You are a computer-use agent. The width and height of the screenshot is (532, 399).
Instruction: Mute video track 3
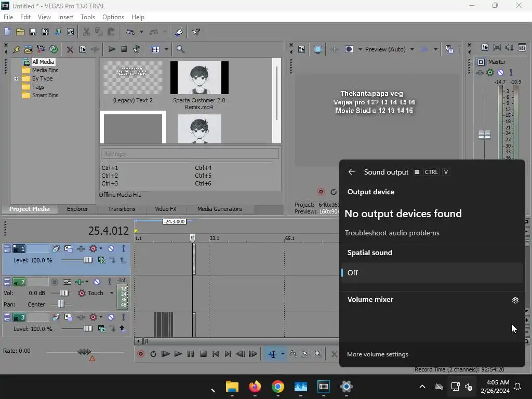[111, 317]
